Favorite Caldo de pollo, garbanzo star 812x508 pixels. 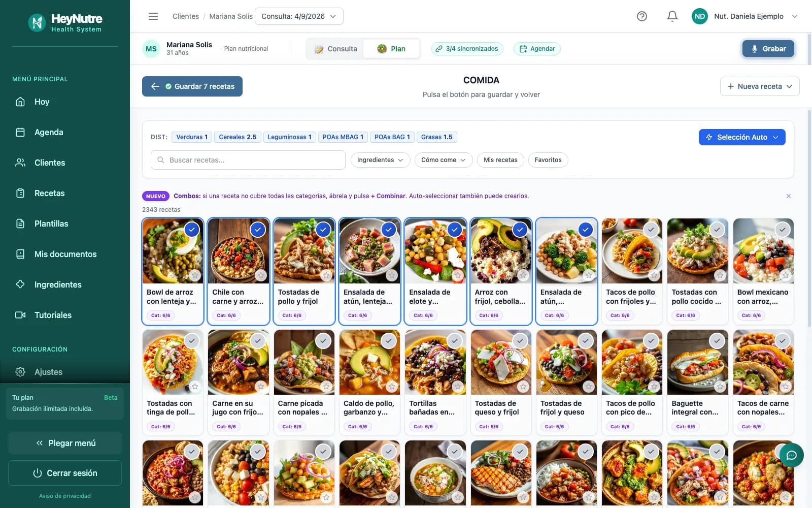click(392, 387)
